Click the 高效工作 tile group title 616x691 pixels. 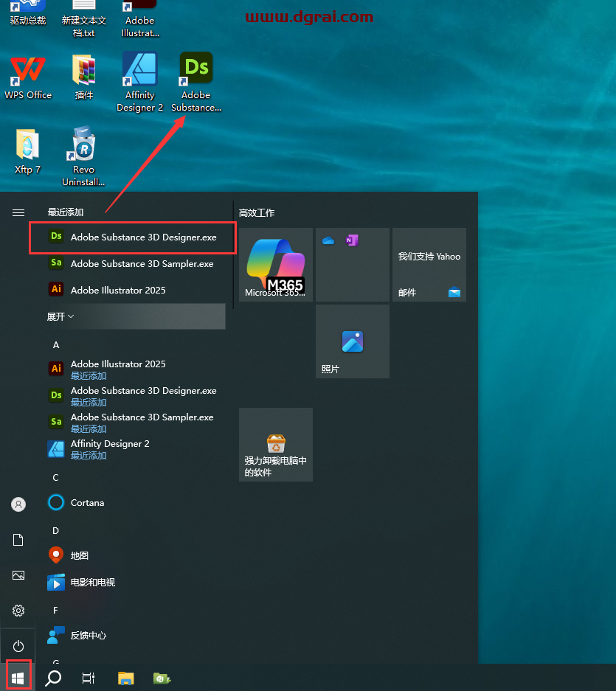point(257,213)
